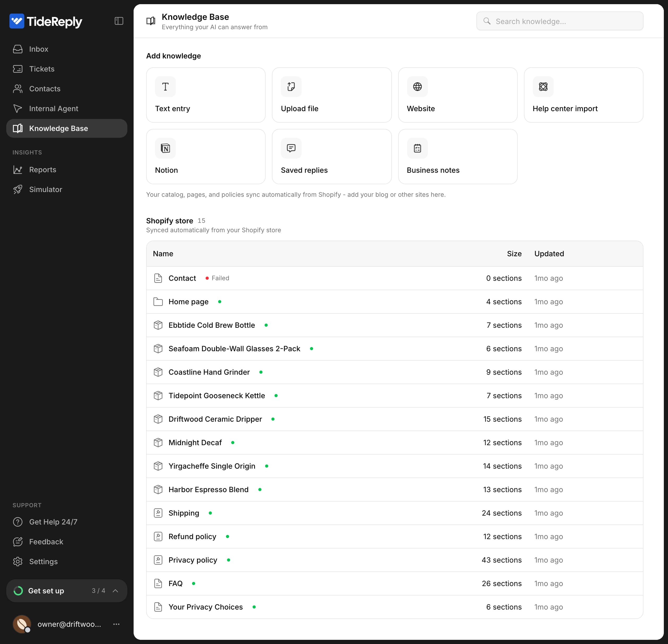
Task: Open Harbor Espresso Blend row
Action: pos(394,489)
